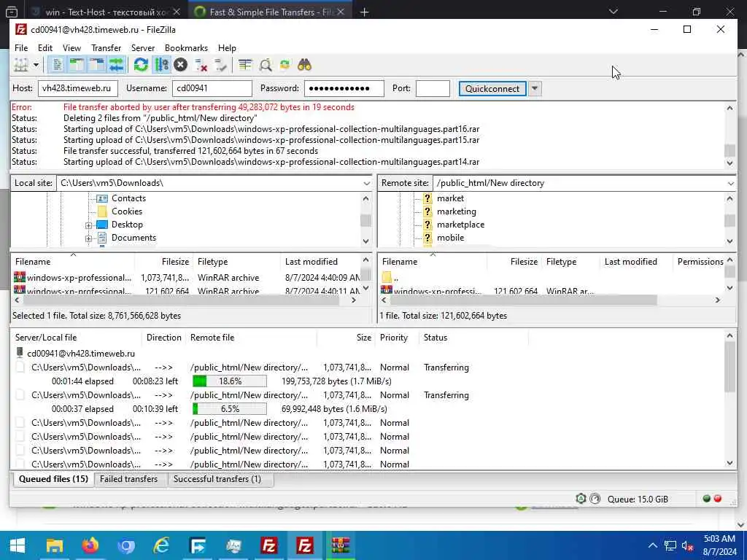747x560 pixels.
Task: Refresh the file and folder lists
Action: (x=141, y=65)
